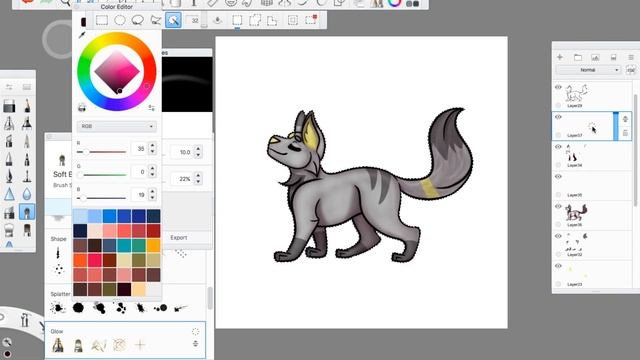The height and width of the screenshot is (360, 640).
Task: Open the Normal blend mode dropdown
Action: 588,70
